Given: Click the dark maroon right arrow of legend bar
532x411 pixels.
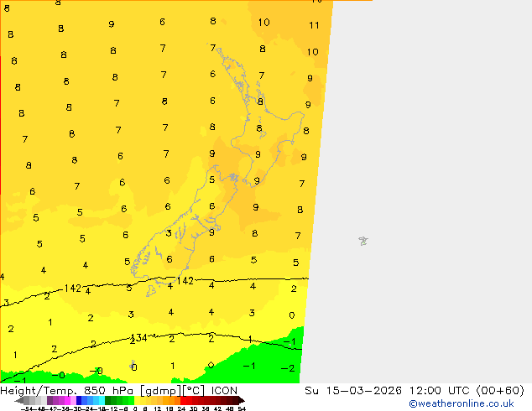Looking at the screenshot, I should tap(241, 401).
